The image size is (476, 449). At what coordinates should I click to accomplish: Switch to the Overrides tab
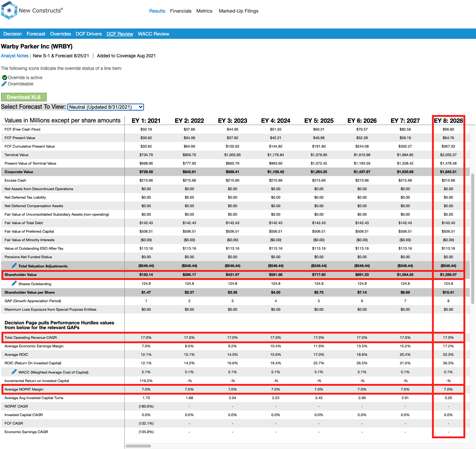pyautogui.click(x=61, y=34)
